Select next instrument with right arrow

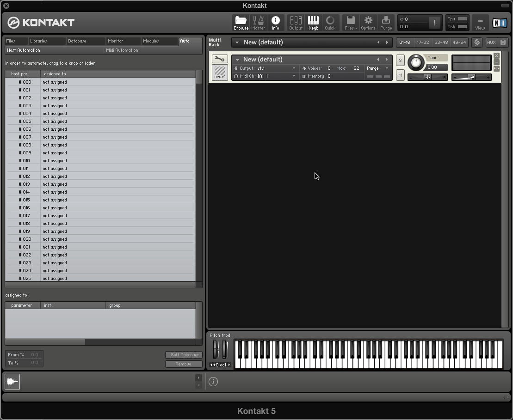tap(386, 60)
